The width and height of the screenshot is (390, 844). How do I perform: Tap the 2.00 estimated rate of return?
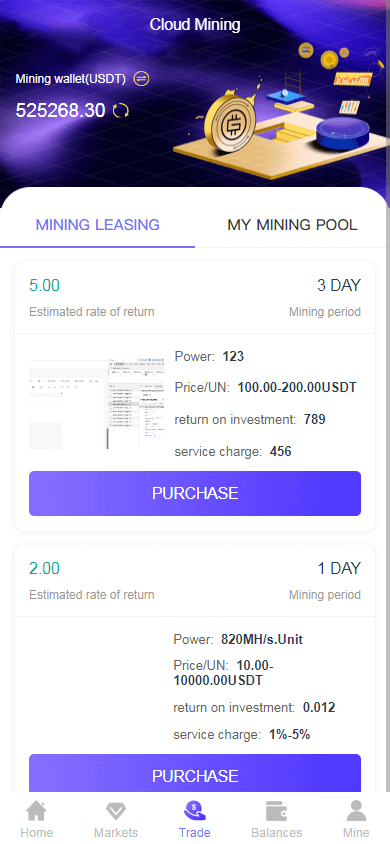click(45, 568)
